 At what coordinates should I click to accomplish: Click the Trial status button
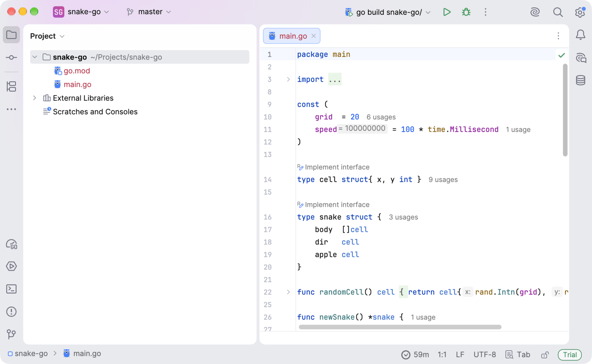tap(570, 355)
